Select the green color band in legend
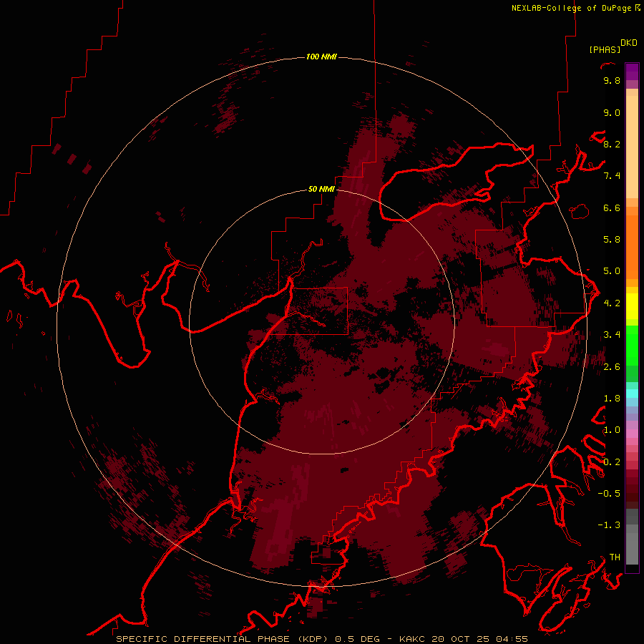The image size is (644, 644). (632, 347)
